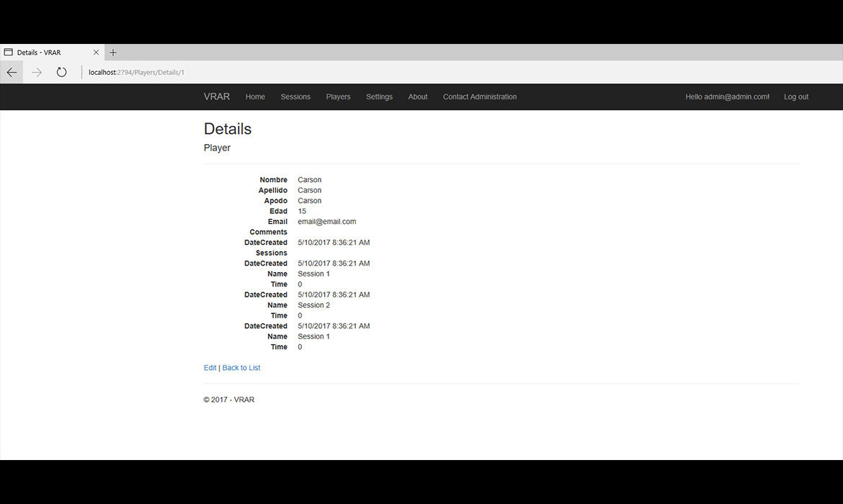Image resolution: width=843 pixels, height=504 pixels.
Task: Click the VRAR brand logo in navbar
Action: pyautogui.click(x=217, y=96)
